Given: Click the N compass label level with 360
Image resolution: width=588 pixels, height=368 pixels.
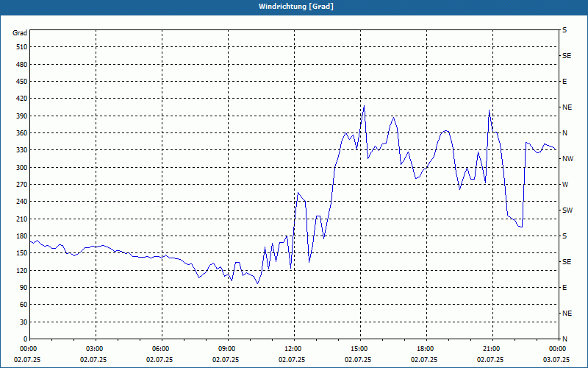Looking at the screenshot, I should [564, 133].
